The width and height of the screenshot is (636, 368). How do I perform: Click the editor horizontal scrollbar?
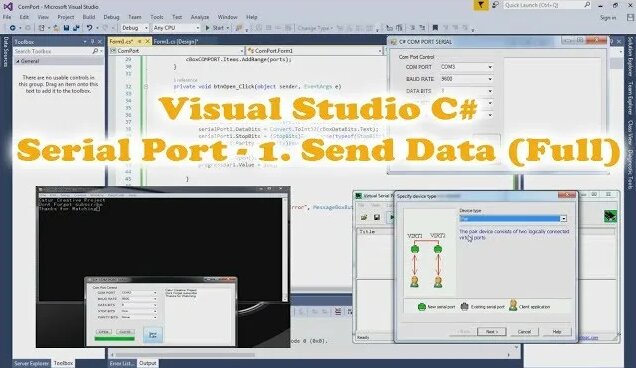pos(309,355)
